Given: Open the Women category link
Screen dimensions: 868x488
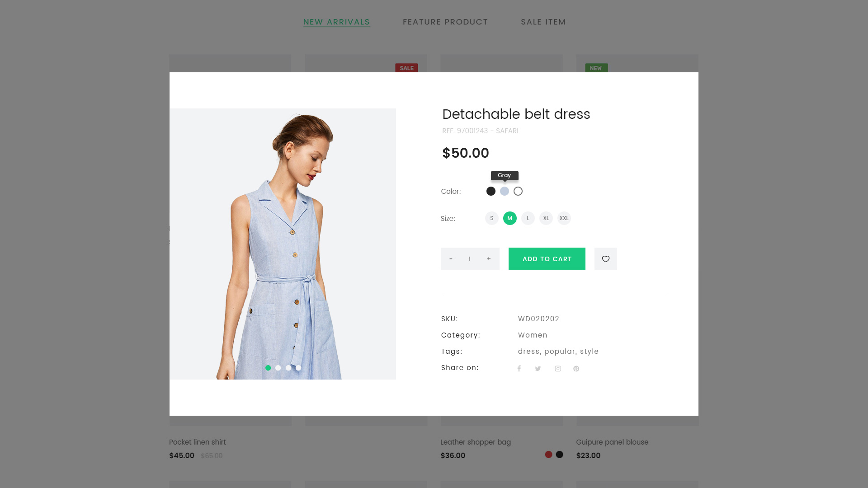Looking at the screenshot, I should (x=532, y=335).
